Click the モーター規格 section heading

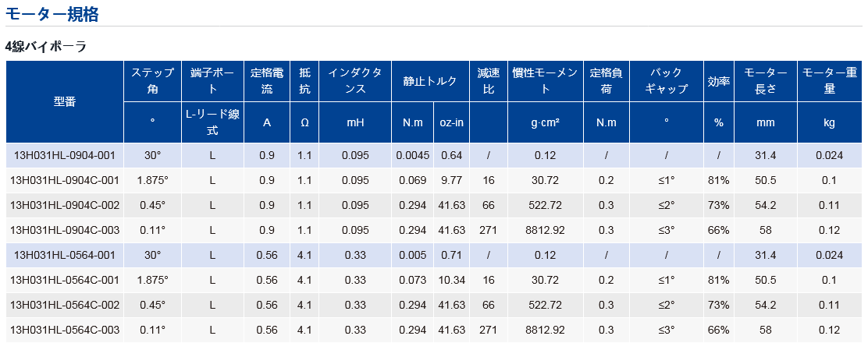coord(52,14)
